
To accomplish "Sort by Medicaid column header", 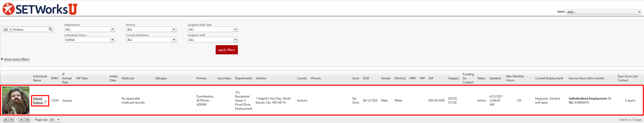I will point(128,78).
